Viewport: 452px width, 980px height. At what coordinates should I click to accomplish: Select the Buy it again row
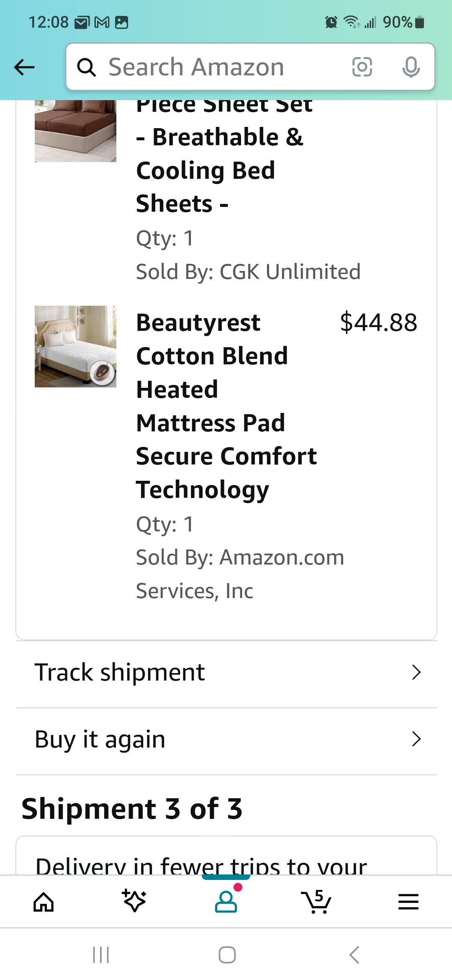(x=226, y=740)
